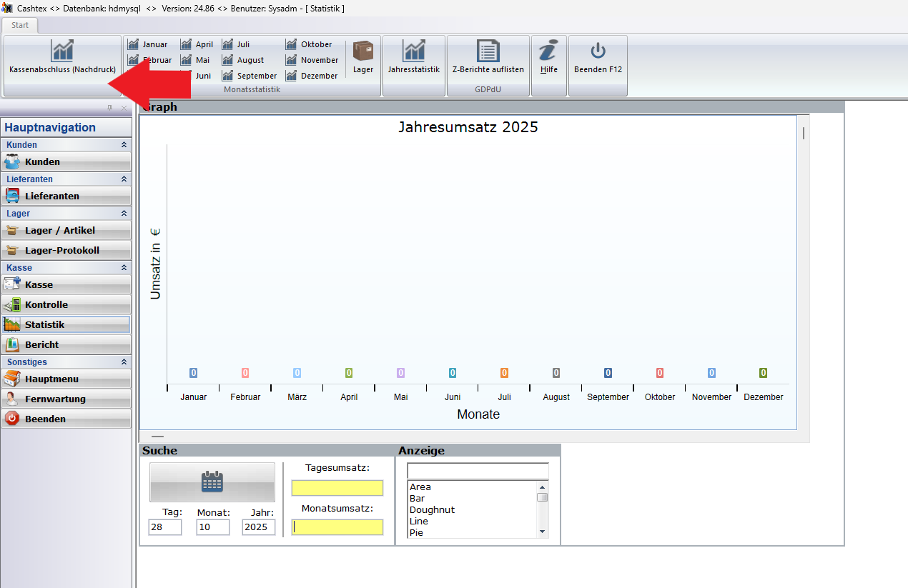Choose the Line chart type

(x=419, y=522)
